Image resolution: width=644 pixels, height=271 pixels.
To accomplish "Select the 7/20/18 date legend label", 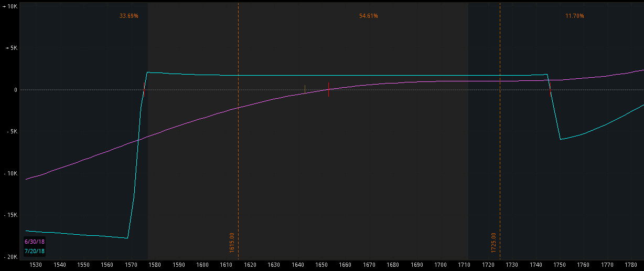I will pyautogui.click(x=35, y=252).
